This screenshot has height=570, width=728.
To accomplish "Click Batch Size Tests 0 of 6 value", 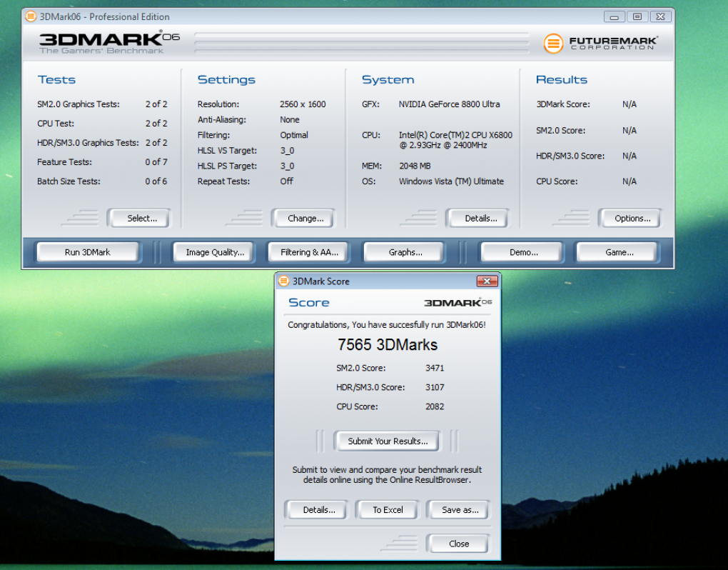I will coord(156,181).
